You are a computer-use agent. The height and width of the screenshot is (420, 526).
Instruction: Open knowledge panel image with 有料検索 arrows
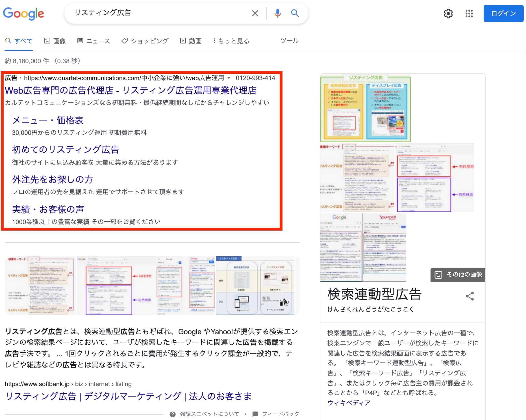[434, 178]
